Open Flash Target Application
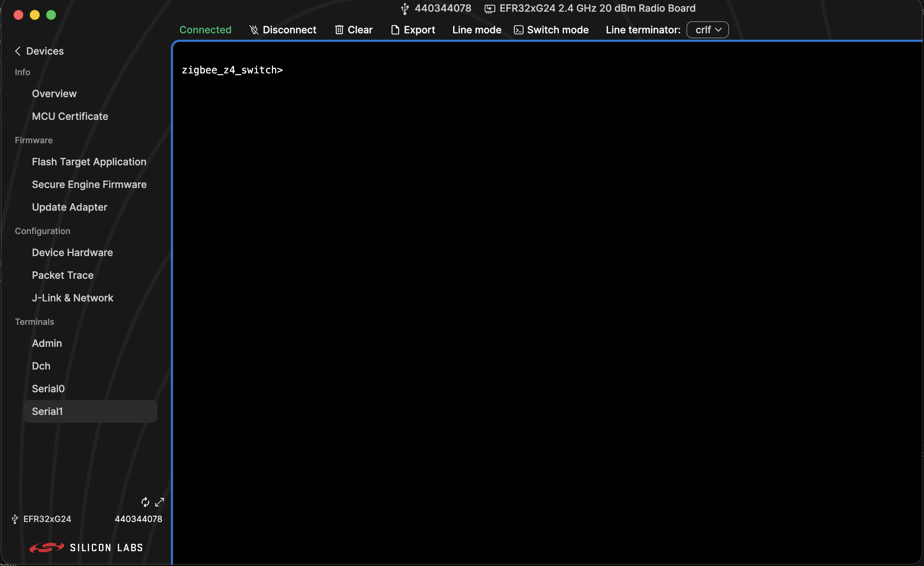Image resolution: width=924 pixels, height=566 pixels. (x=90, y=162)
